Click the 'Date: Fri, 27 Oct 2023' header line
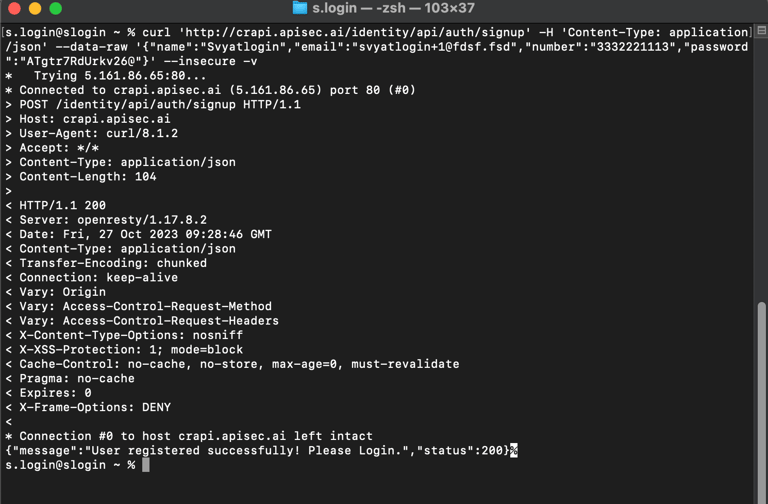 (145, 234)
